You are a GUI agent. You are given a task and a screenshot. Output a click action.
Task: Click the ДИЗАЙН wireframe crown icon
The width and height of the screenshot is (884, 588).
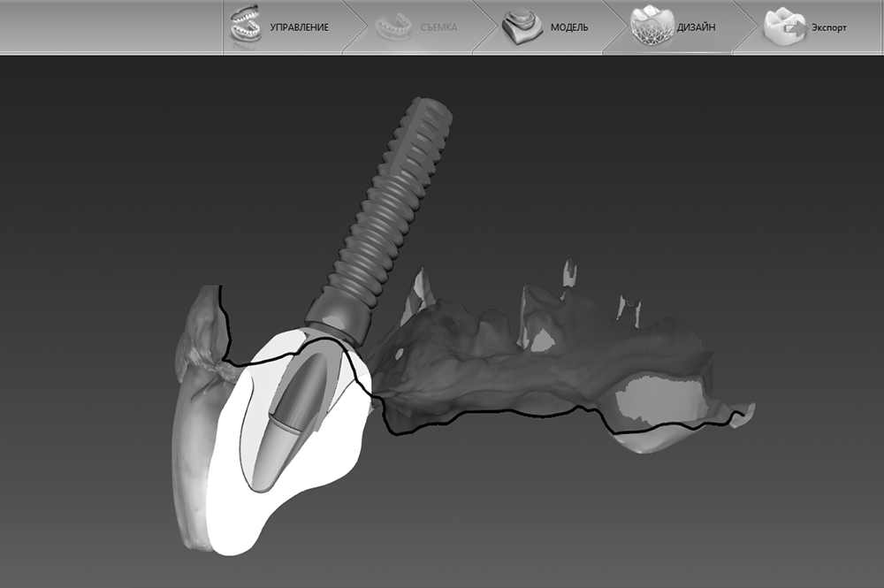(x=652, y=27)
